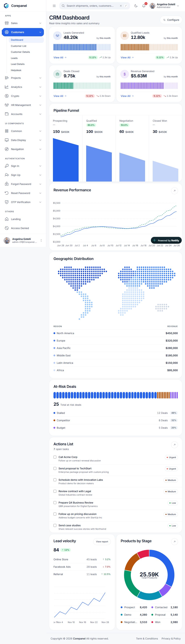Viewport: 185px width, 644px height.
Task: Open the hamburger menu icon
Action: click(54, 6)
